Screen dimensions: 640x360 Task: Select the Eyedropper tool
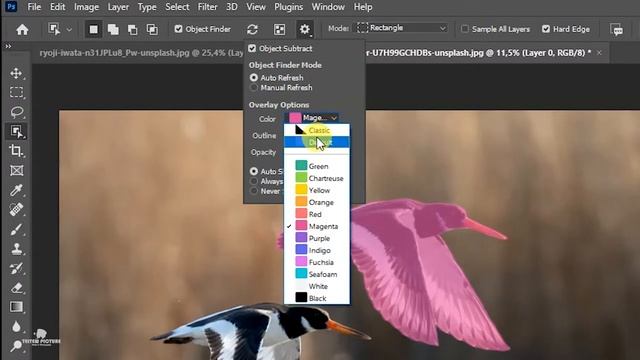[x=16, y=190]
